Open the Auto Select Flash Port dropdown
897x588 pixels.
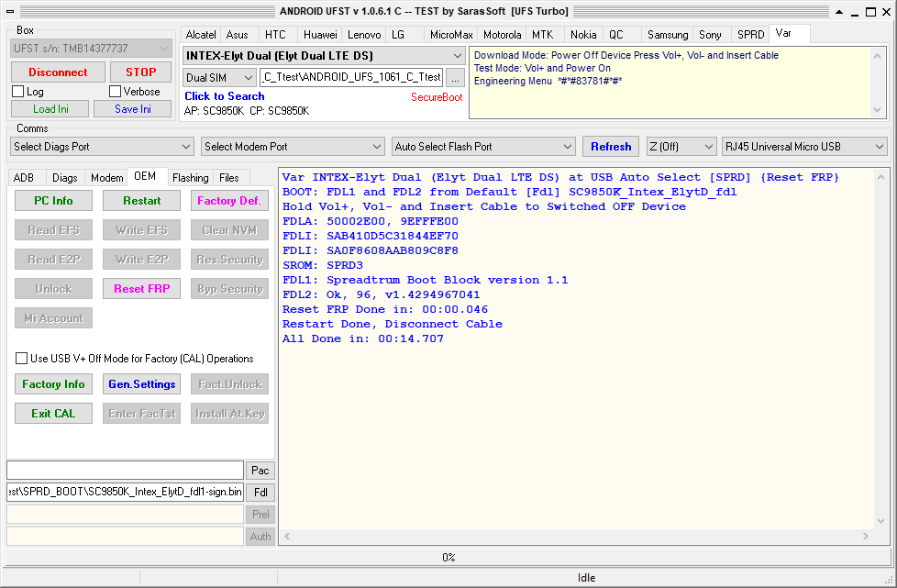(482, 147)
